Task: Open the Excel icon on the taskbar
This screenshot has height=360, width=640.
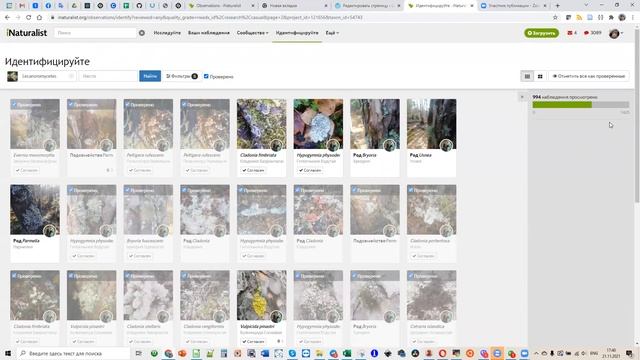Action: pos(347,353)
